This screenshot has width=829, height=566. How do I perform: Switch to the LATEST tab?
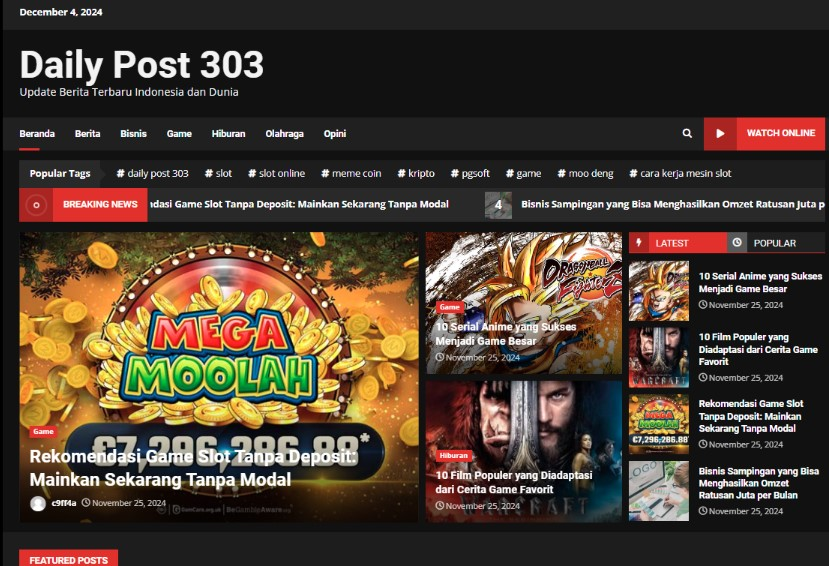tap(678, 243)
